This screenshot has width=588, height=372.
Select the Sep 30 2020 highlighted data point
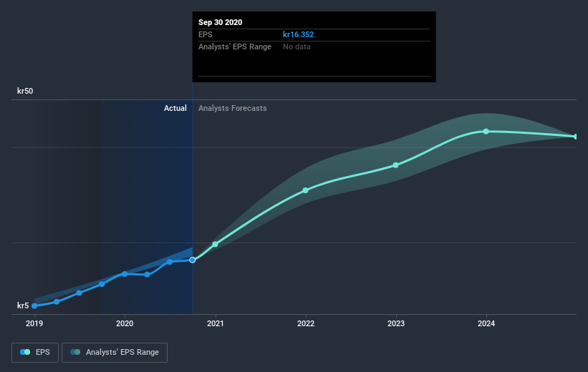point(193,260)
